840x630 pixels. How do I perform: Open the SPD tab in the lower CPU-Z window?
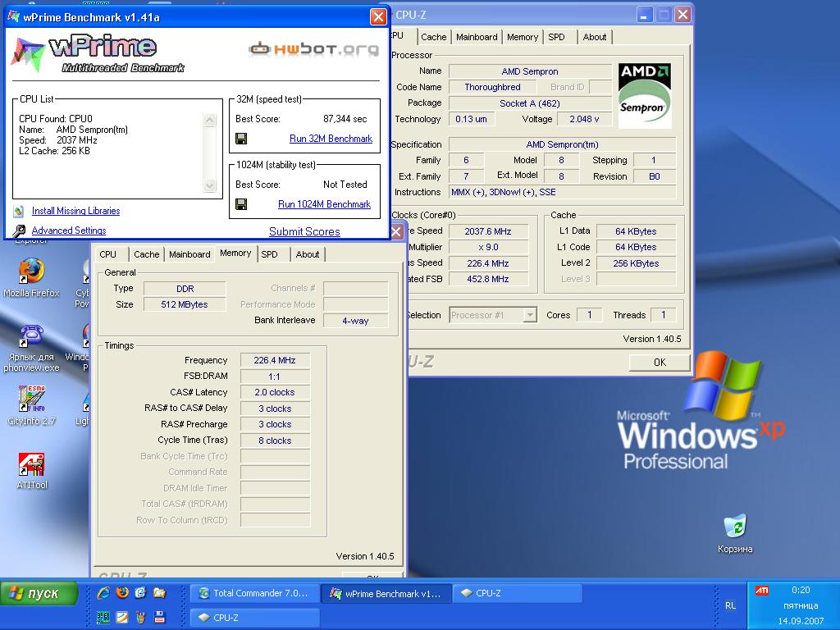pyautogui.click(x=269, y=254)
